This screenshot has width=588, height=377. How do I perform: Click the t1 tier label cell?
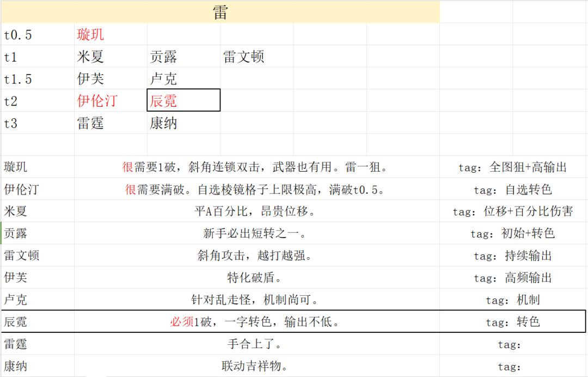tap(38, 57)
